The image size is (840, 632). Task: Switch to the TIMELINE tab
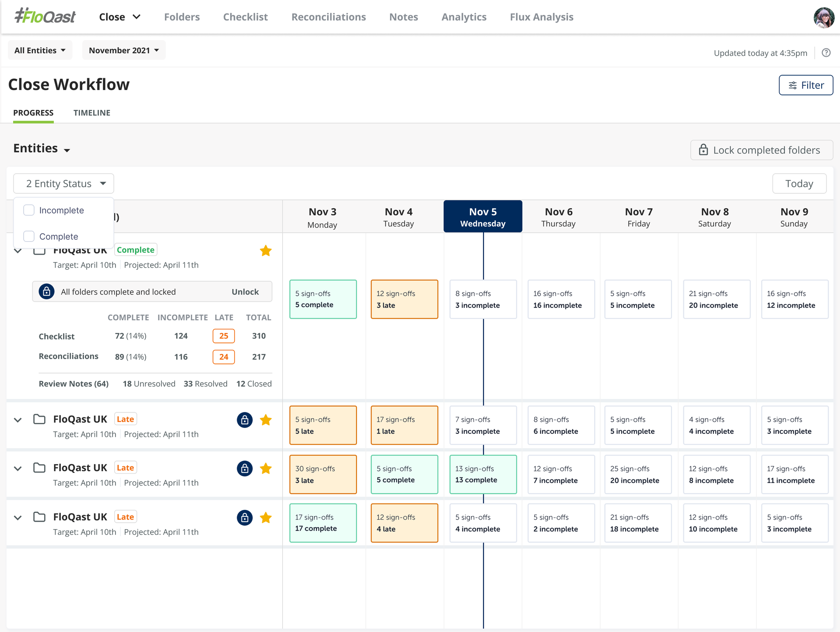point(92,113)
